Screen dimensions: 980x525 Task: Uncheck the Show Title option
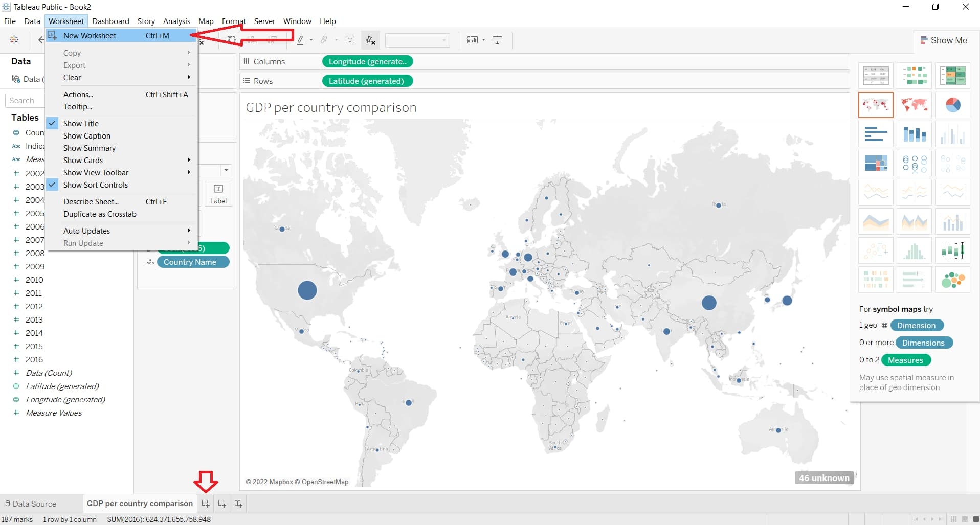pyautogui.click(x=81, y=123)
